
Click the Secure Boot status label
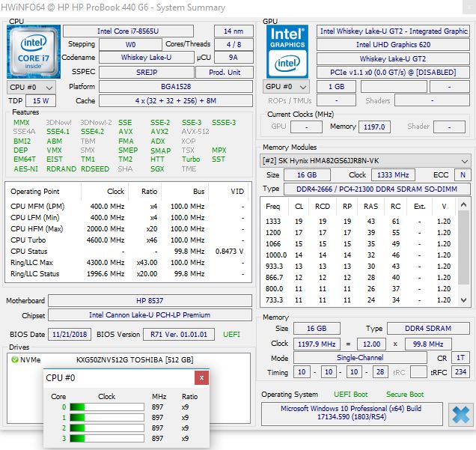click(405, 395)
